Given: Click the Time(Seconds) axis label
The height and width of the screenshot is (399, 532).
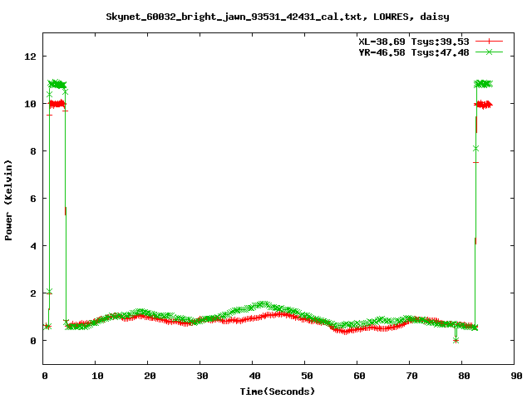Looking at the screenshot, I should pos(278,392).
